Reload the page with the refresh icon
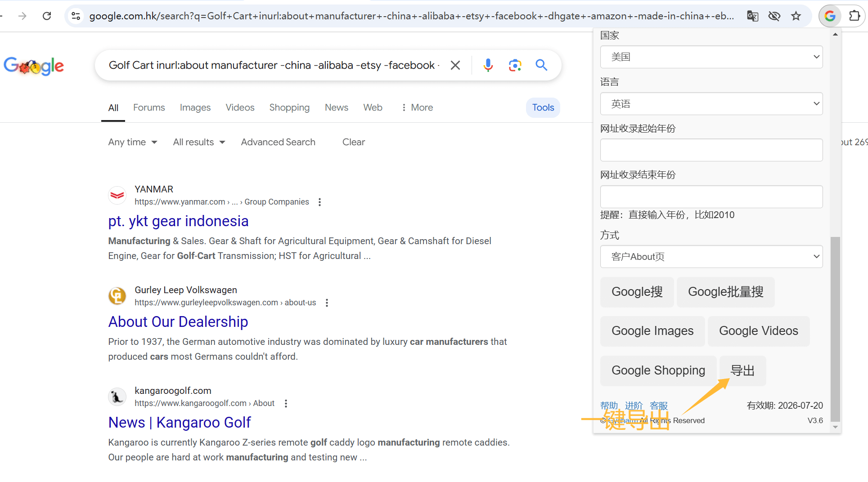 47,16
